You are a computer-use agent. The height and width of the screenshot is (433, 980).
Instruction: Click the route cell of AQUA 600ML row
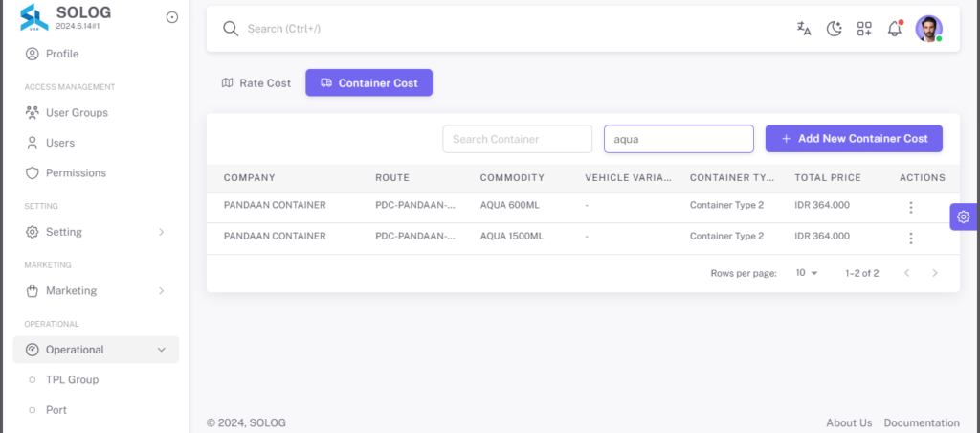click(x=415, y=205)
